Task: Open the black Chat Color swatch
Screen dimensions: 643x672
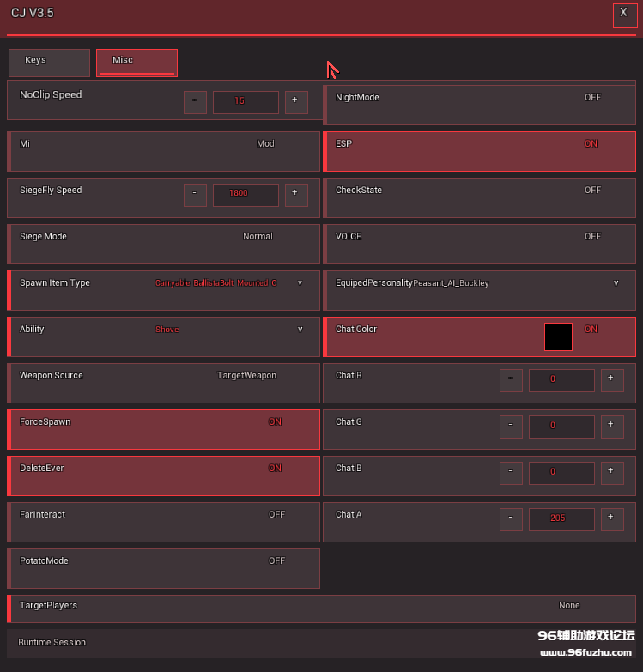Action: [x=558, y=336]
